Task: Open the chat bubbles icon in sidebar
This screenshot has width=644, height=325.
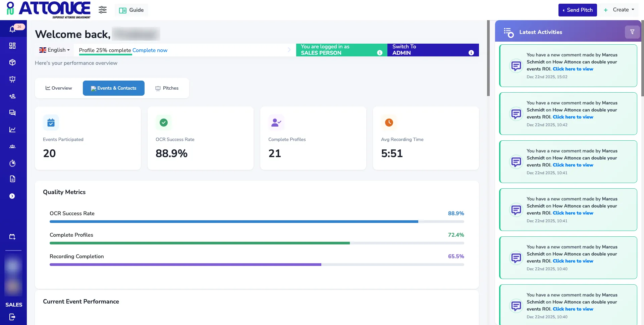Action: (12, 113)
